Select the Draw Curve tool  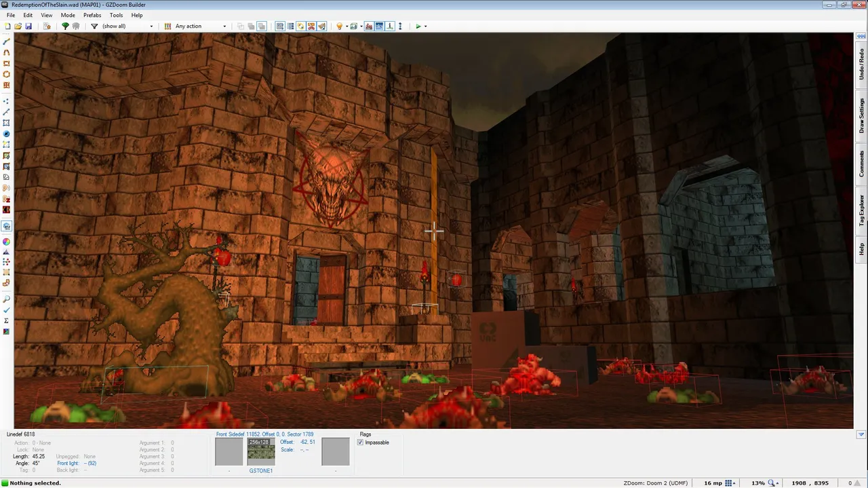(7, 52)
